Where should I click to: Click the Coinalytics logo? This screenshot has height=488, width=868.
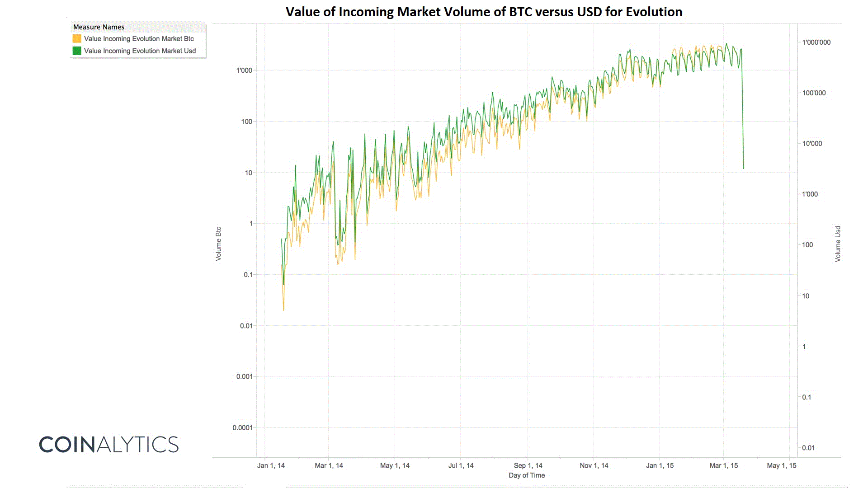(109, 445)
